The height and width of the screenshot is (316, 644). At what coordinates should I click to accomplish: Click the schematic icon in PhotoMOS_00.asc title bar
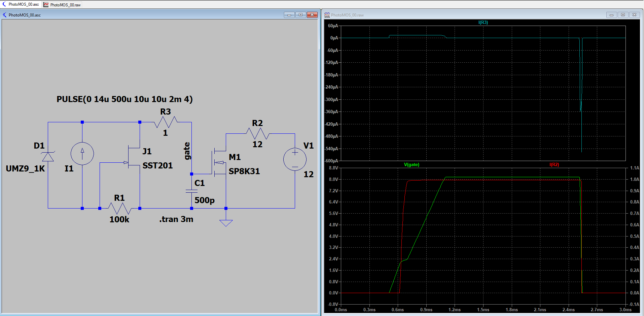click(5, 15)
